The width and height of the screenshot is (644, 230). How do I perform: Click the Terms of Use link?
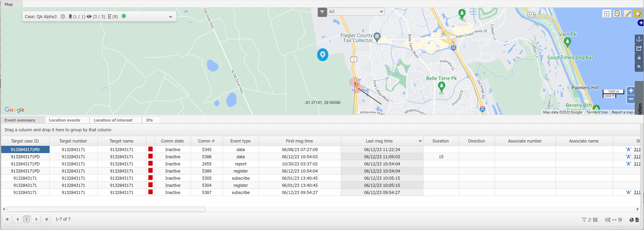(x=597, y=112)
